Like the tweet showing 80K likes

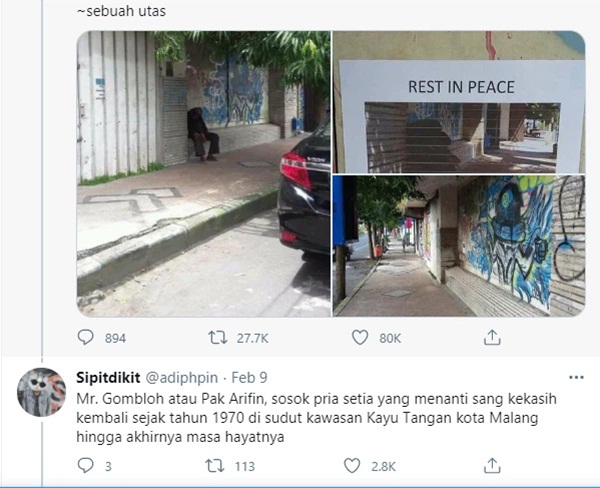click(x=360, y=338)
